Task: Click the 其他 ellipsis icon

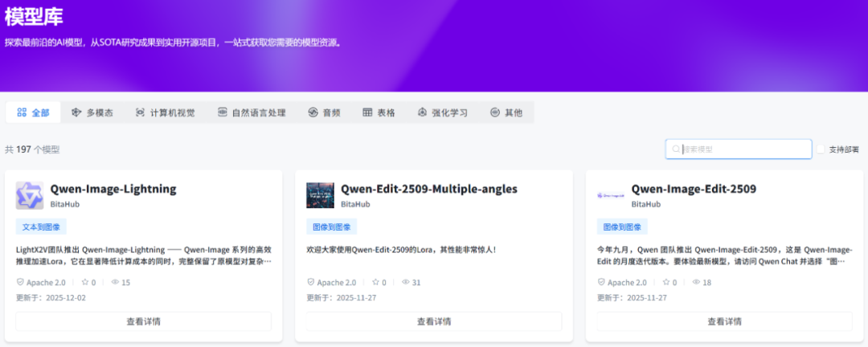Action: click(495, 113)
